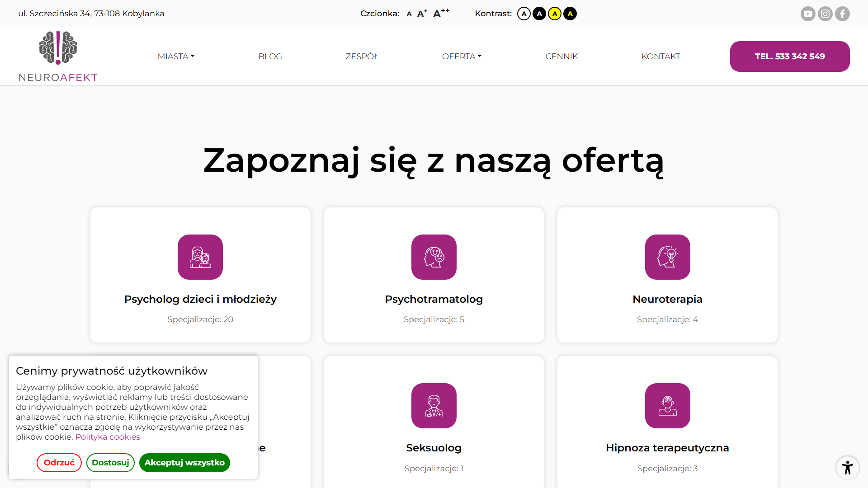Open the Facebook social icon
The image size is (868, 488).
pyautogui.click(x=842, y=14)
